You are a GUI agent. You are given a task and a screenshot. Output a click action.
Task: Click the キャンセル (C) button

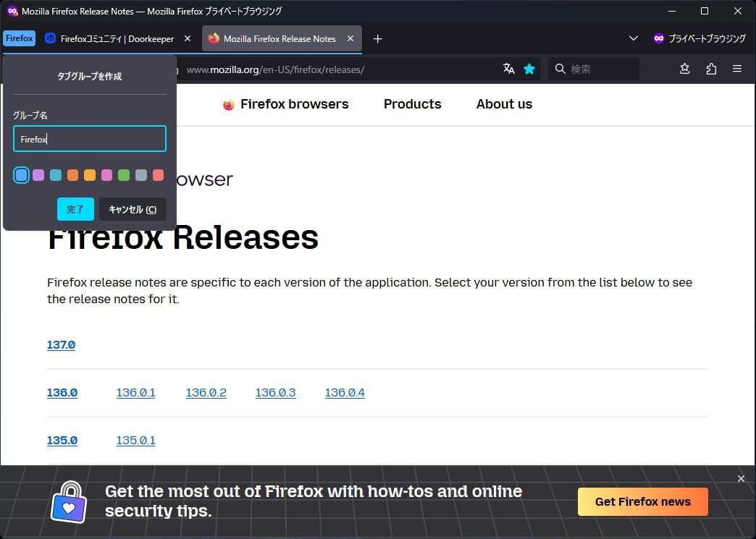pyautogui.click(x=133, y=209)
